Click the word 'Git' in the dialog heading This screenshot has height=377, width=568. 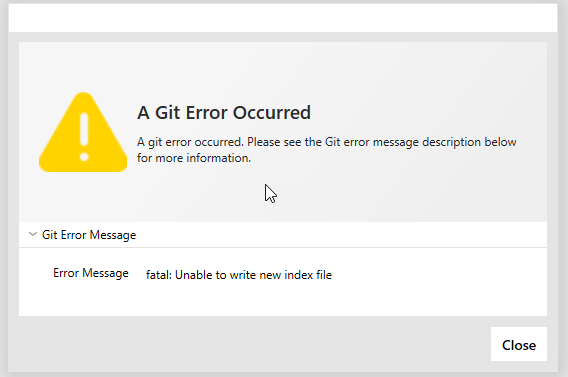(168, 112)
